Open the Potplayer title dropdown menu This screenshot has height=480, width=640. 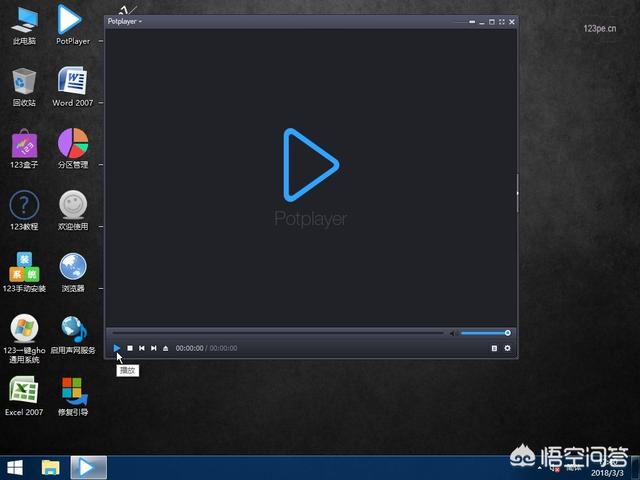point(124,21)
